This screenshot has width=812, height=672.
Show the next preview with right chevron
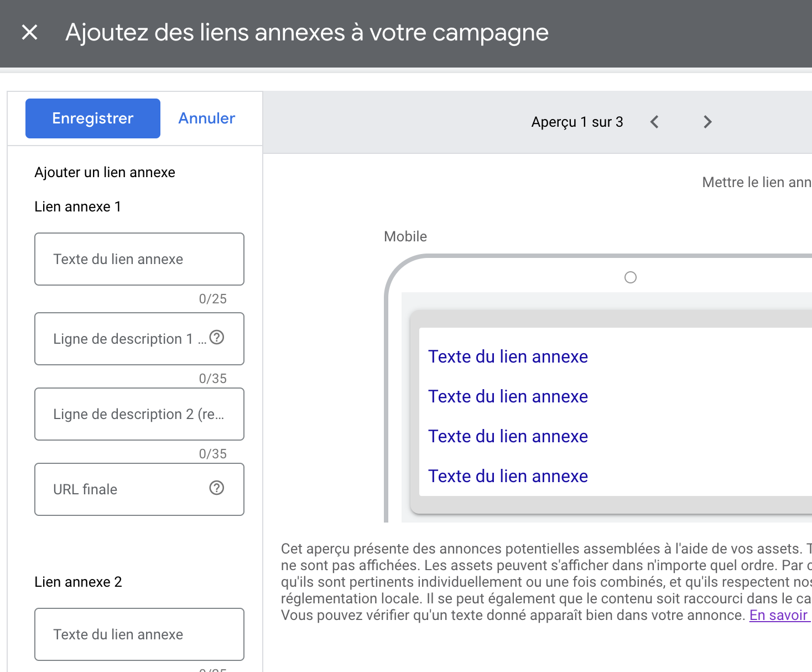[707, 122]
